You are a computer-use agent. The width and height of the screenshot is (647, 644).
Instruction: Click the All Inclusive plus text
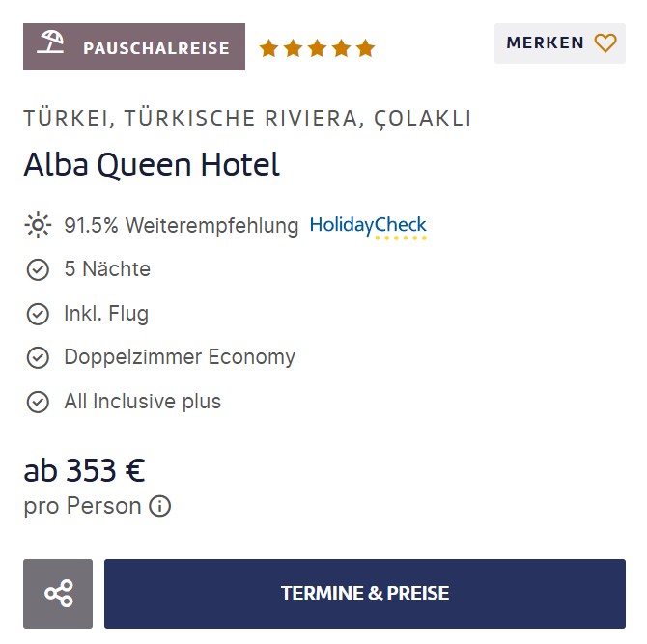pyautogui.click(x=143, y=402)
